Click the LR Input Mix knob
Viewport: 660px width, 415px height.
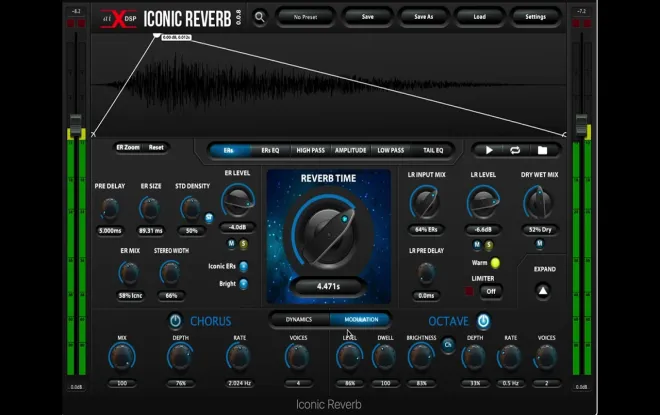425,202
